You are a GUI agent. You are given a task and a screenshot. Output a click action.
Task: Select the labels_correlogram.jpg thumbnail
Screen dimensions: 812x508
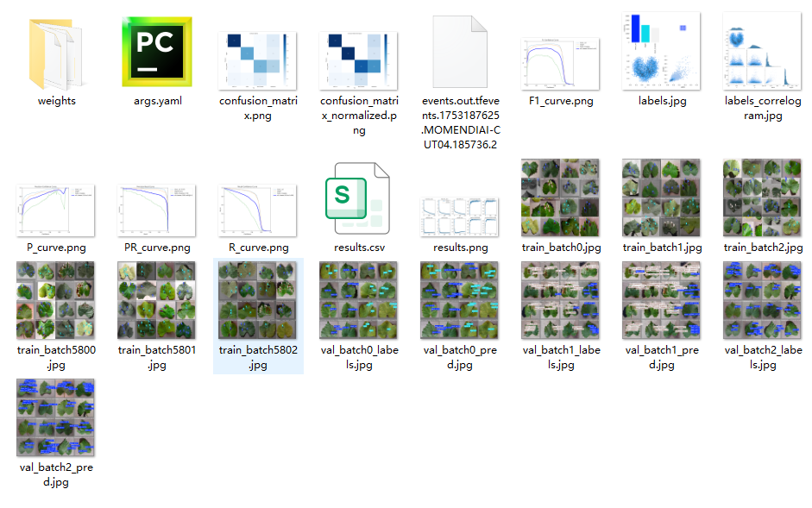(x=762, y=51)
